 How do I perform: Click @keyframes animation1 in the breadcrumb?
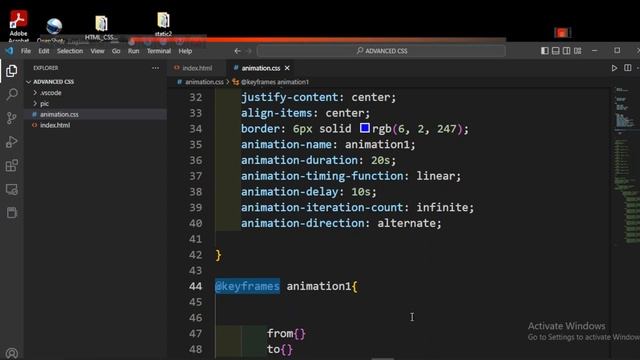click(275, 82)
